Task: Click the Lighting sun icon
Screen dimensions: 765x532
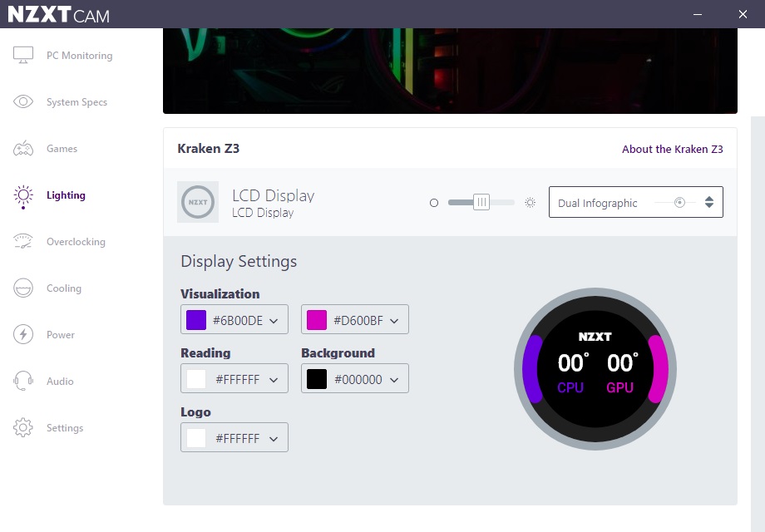Action: click(23, 196)
